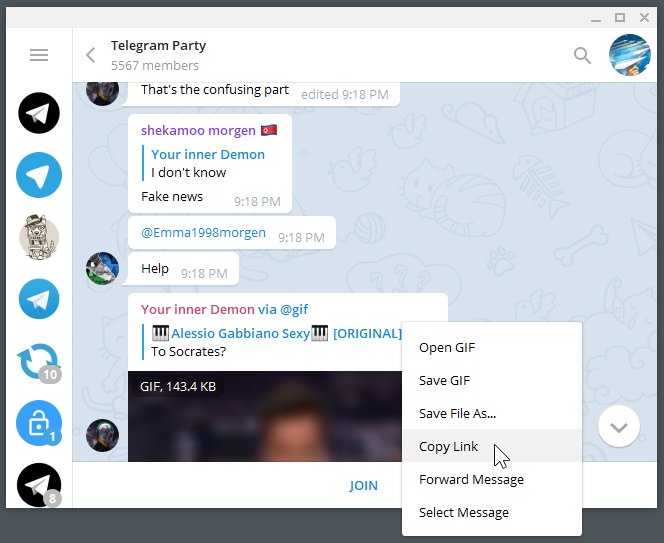Open lock icon chat with 1 unread
The width and height of the screenshot is (664, 543).
[39, 423]
